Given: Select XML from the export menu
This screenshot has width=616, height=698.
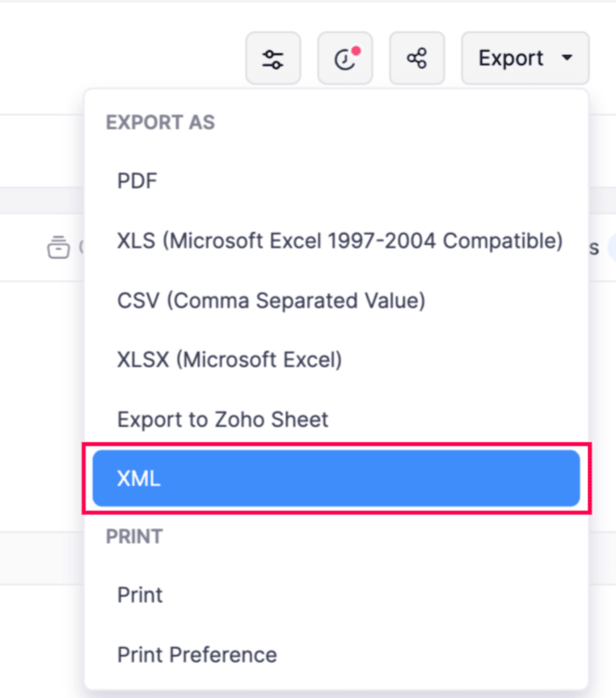Looking at the screenshot, I should tap(138, 478).
